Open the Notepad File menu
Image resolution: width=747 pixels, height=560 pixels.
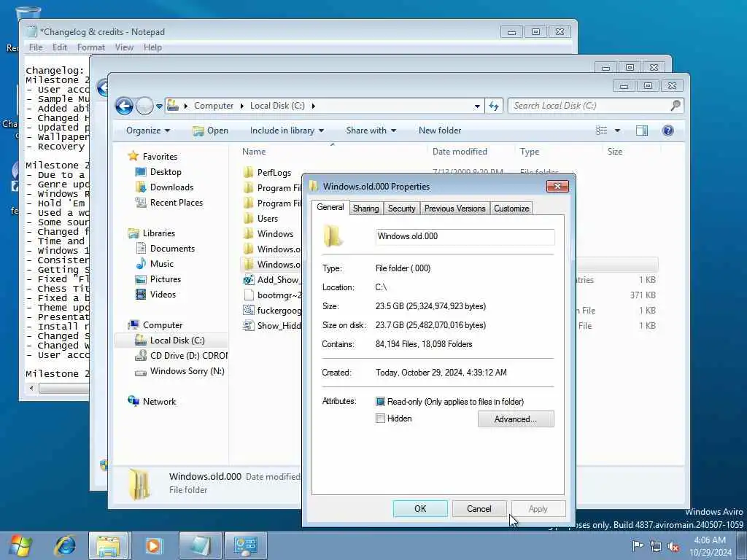(36, 47)
